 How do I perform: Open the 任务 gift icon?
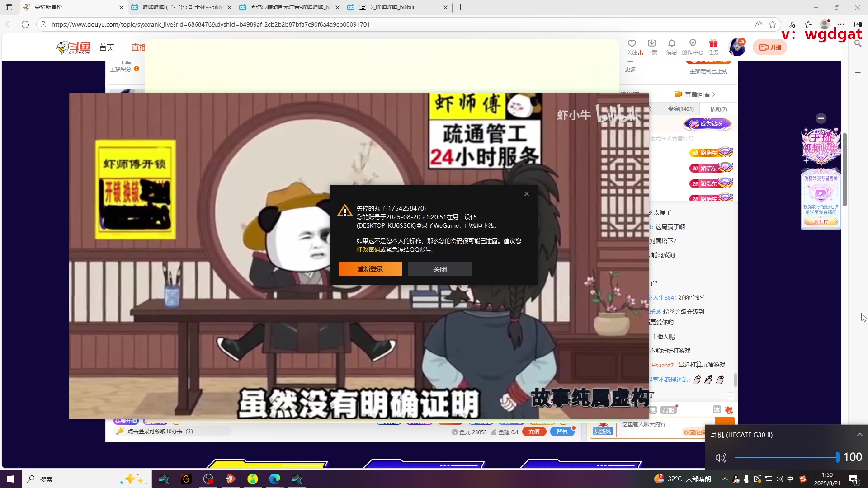pos(713,47)
